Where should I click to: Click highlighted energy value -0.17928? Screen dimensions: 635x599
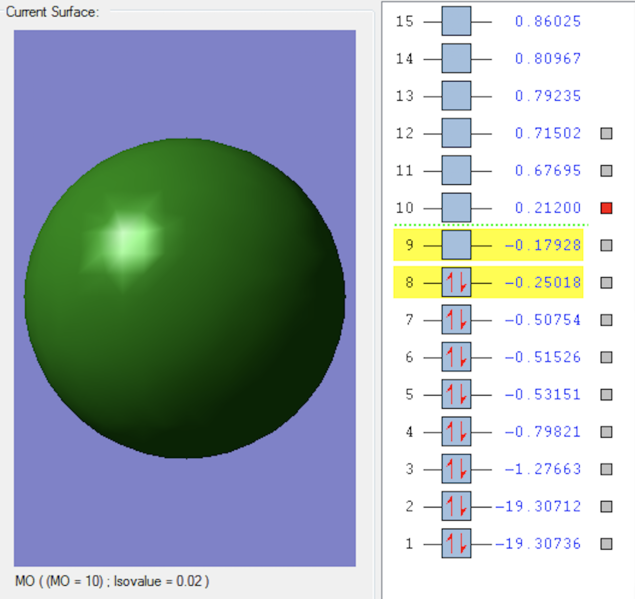coord(543,245)
